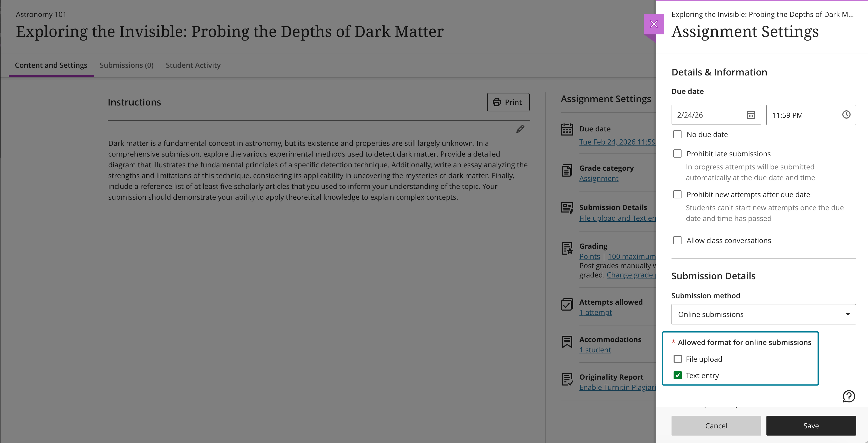Check Prohibit late submissions

(x=678, y=153)
